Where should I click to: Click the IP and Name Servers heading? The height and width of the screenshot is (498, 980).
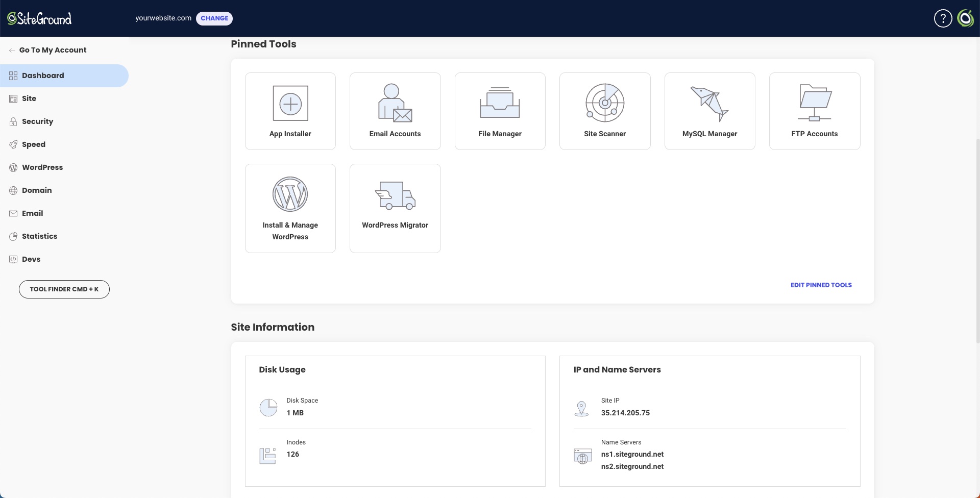(x=617, y=369)
